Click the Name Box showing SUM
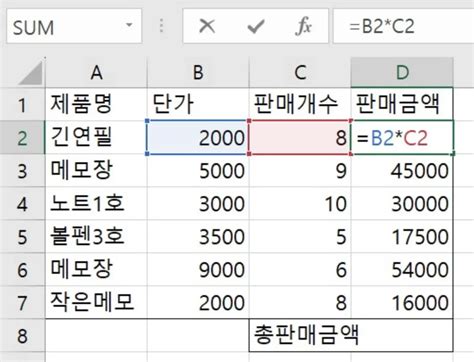Viewport: 474px width, 362px height. coord(74,26)
